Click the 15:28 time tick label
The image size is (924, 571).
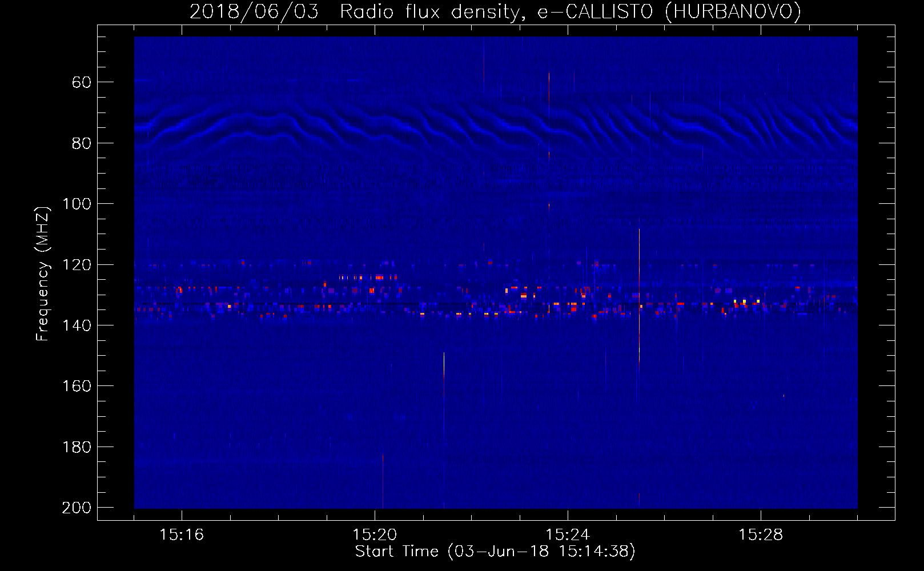pos(761,535)
